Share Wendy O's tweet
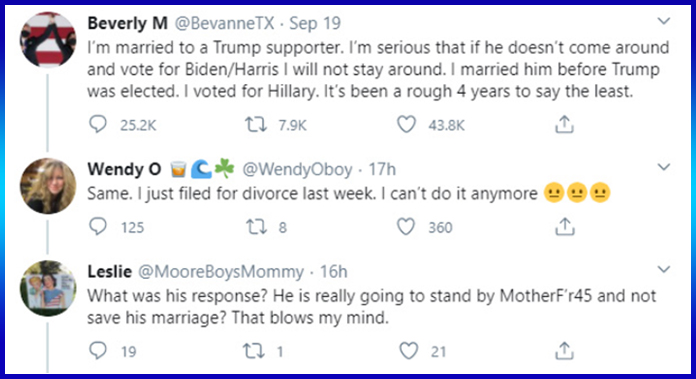Image resolution: width=696 pixels, height=379 pixels. tap(564, 226)
